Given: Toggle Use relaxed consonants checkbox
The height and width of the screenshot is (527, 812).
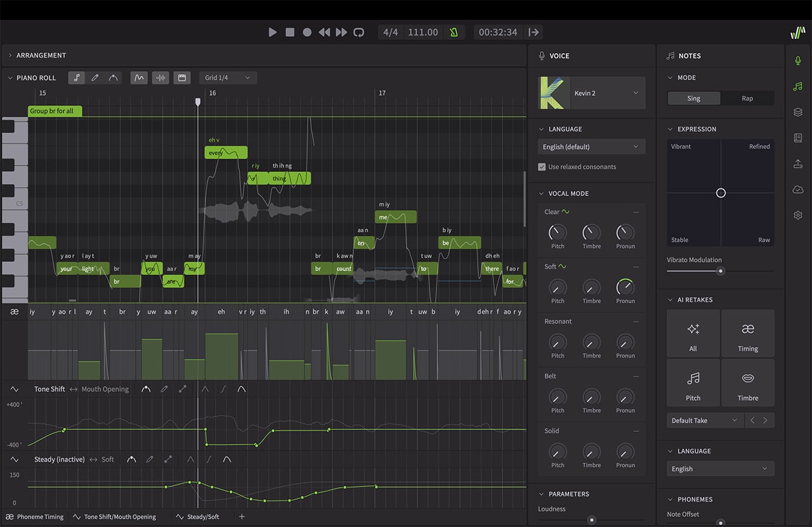Looking at the screenshot, I should click(x=542, y=167).
